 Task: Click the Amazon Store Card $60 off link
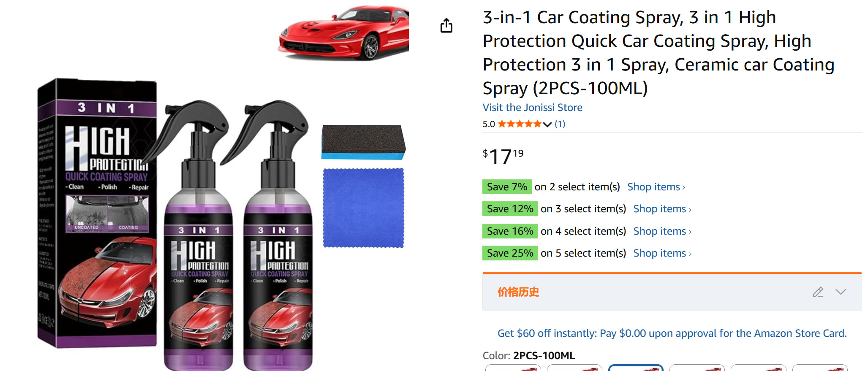(672, 333)
